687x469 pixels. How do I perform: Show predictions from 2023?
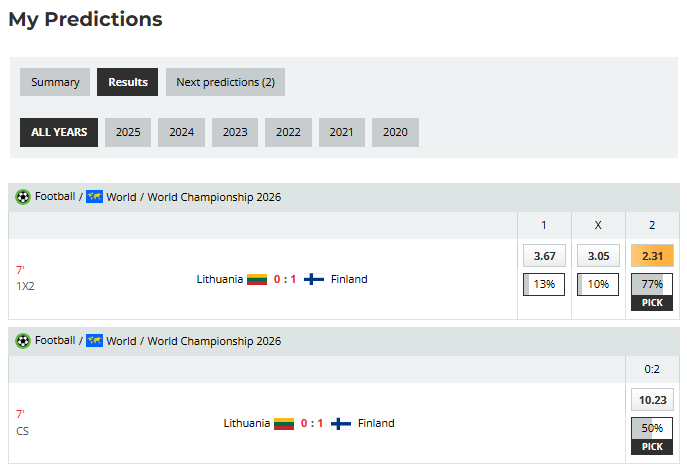[x=235, y=132]
